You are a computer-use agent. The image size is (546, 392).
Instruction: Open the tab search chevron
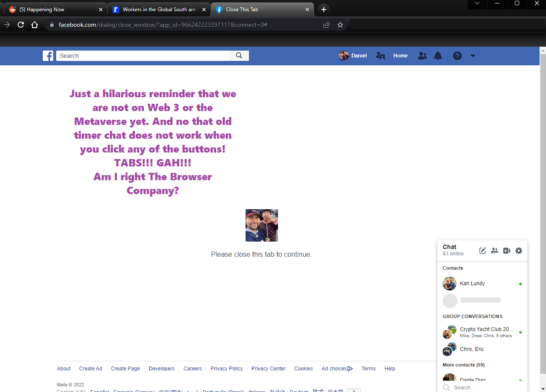pyautogui.click(x=477, y=3)
